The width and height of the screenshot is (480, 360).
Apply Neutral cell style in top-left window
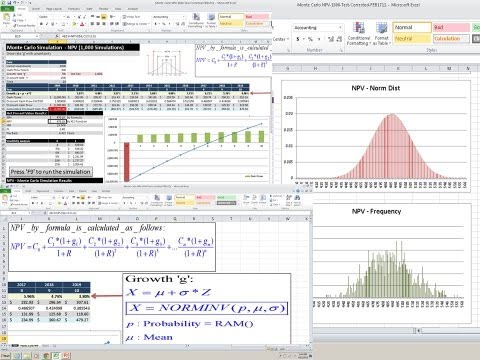(x=231, y=24)
